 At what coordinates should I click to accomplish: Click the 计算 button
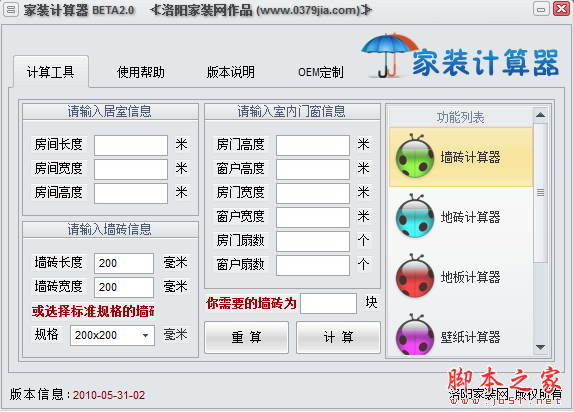338,337
